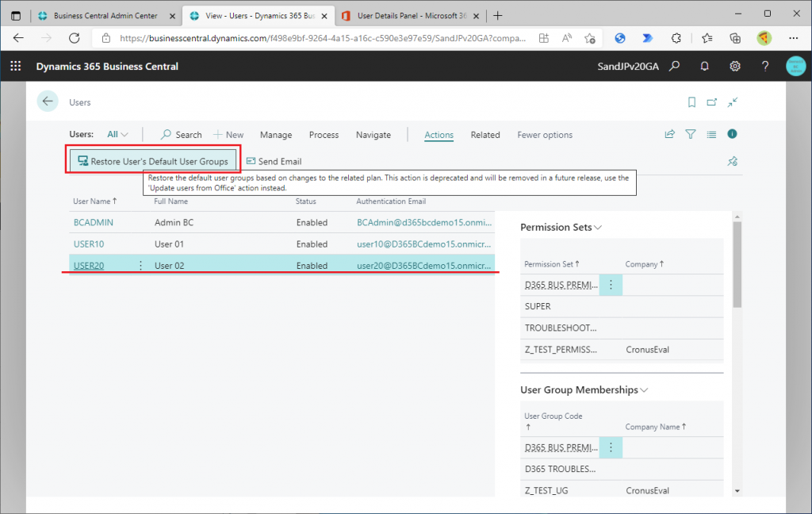
Task: Click BCAdmin authentication email link
Action: [x=424, y=222]
